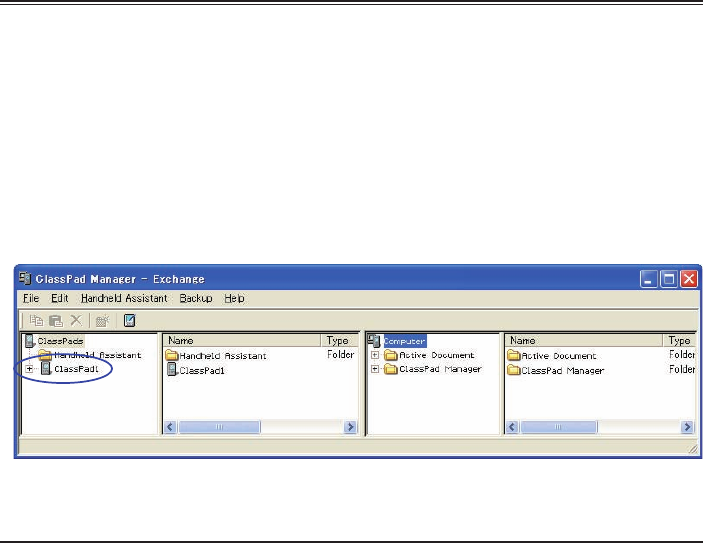Click the New Folder toolbar icon
Screen dimensions: 703x543
(x=102, y=321)
